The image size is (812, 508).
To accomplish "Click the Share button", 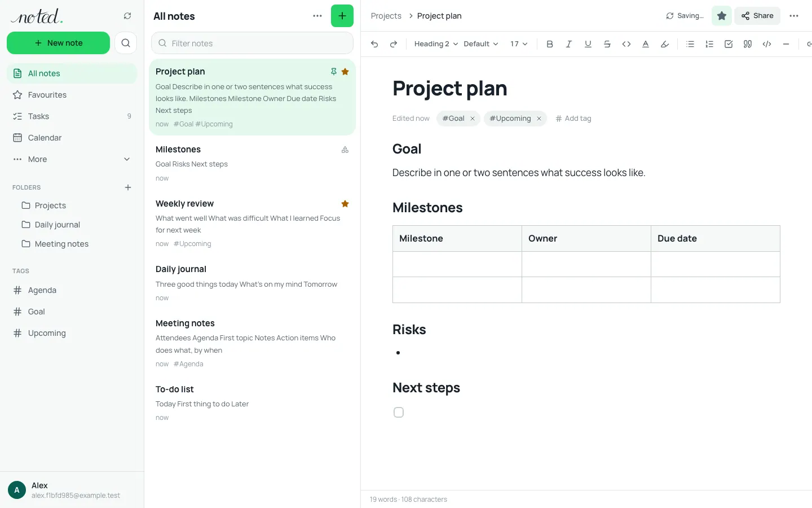I will [x=757, y=16].
